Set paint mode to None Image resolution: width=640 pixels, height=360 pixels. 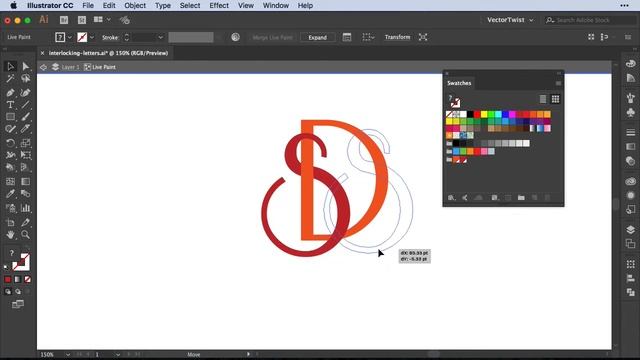pos(27,279)
